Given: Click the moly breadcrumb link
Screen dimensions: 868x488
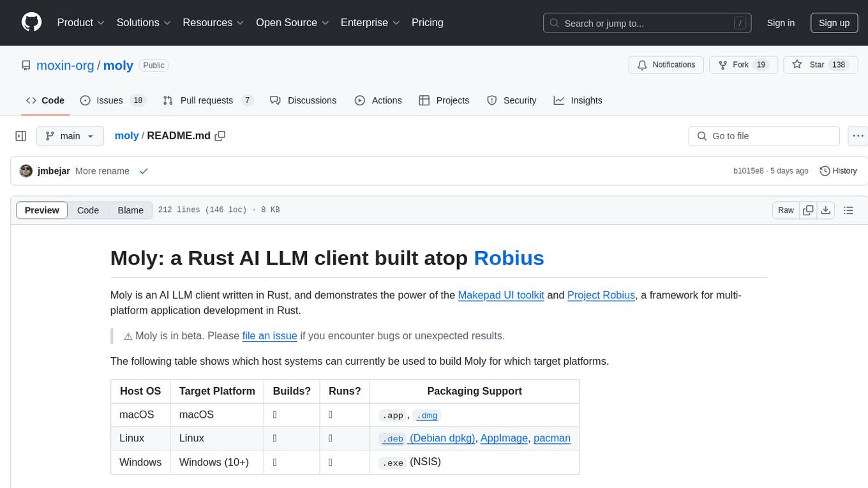Looking at the screenshot, I should point(126,136).
